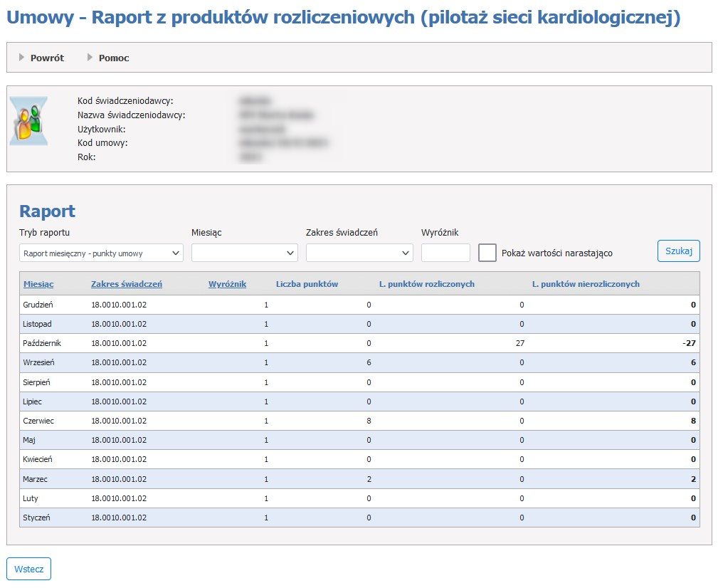Sort by Zakres świadczeń column header
The width and height of the screenshot is (718, 588).
click(126, 284)
